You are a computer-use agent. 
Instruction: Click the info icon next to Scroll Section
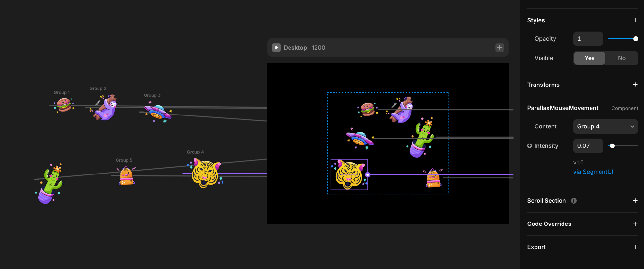click(574, 201)
